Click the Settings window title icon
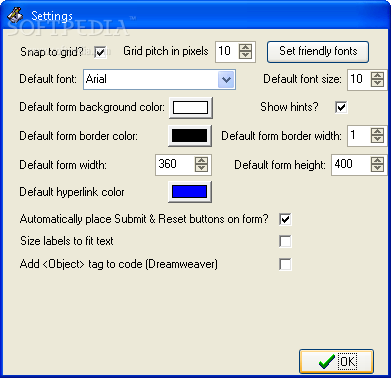 coord(15,15)
